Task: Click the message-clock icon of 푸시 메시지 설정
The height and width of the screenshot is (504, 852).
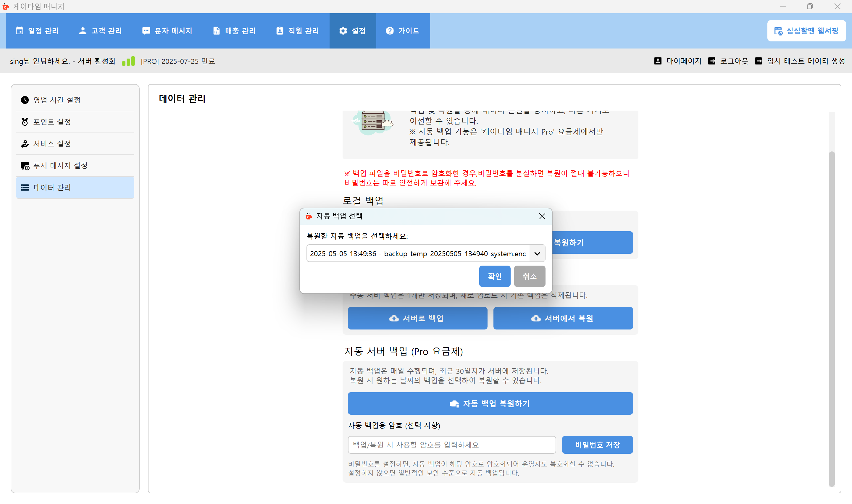Action: [25, 166]
